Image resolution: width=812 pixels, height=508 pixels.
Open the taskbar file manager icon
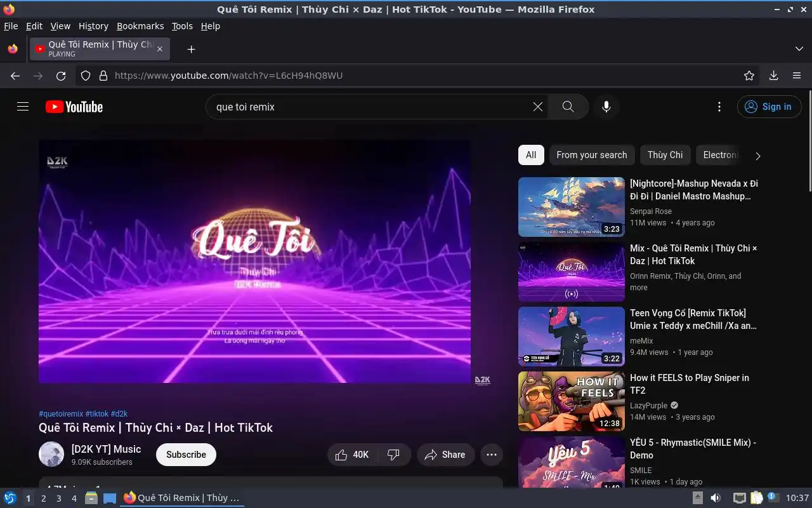tap(91, 498)
